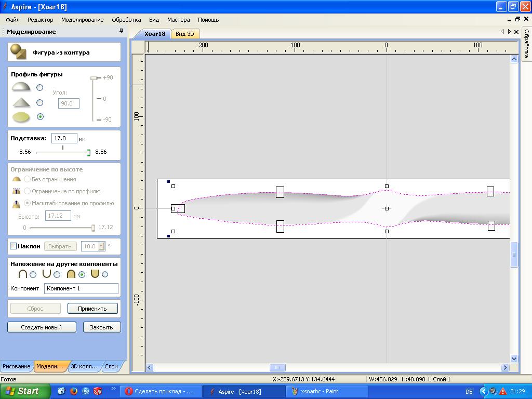Viewport: 532px width, 399px height.
Task: Switch to the 3D колл... tab
Action: click(x=84, y=366)
